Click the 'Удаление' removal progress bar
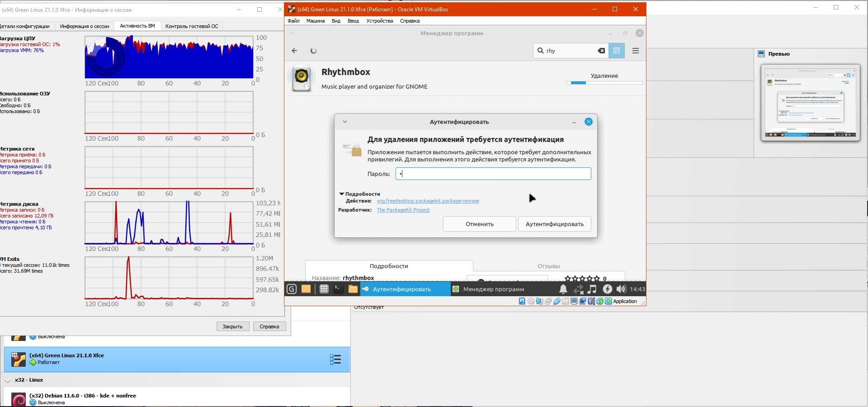The height and width of the screenshot is (407, 868). [x=604, y=83]
